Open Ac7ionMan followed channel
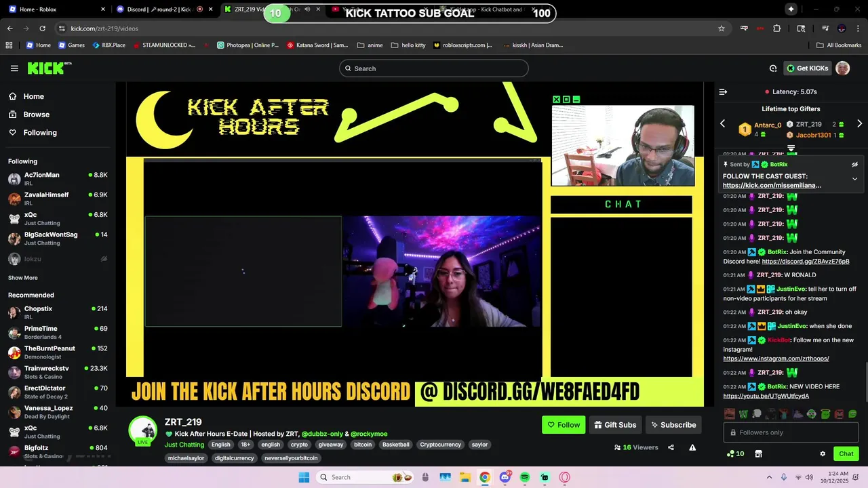 coord(58,179)
